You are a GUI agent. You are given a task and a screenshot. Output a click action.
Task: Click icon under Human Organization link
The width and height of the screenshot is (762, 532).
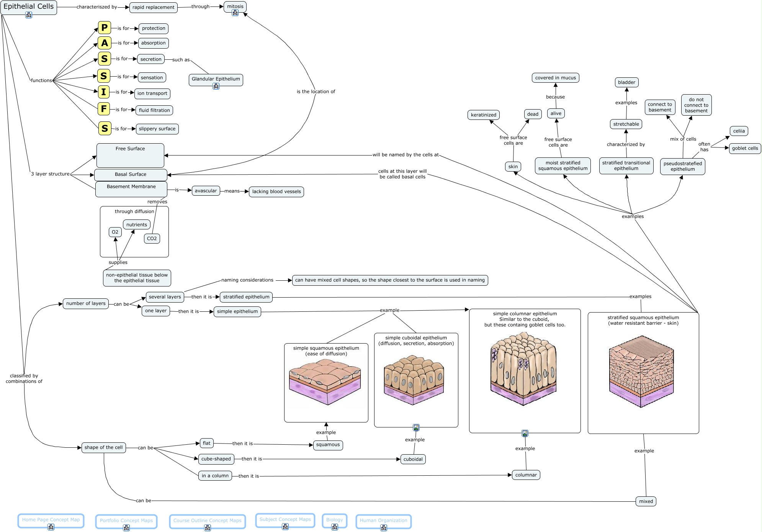click(384, 528)
